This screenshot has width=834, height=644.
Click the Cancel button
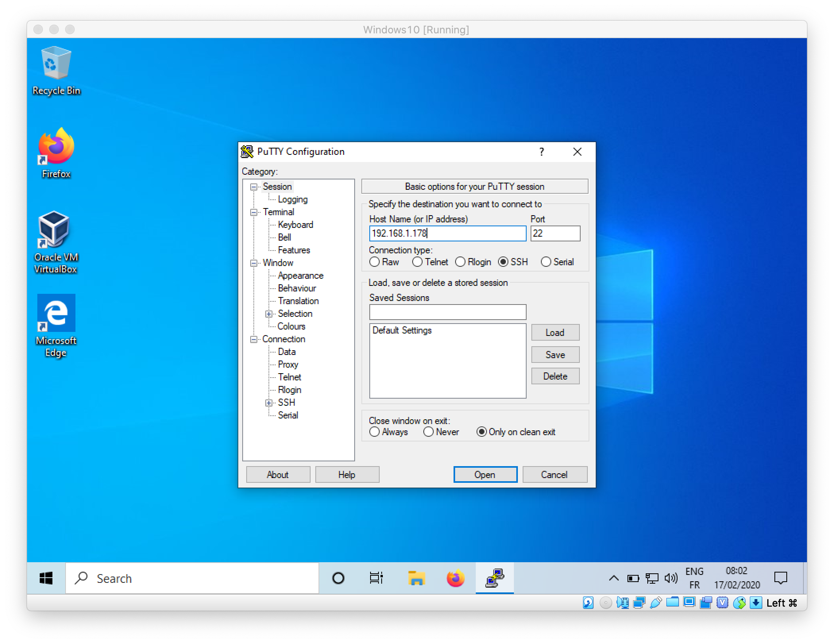(554, 475)
